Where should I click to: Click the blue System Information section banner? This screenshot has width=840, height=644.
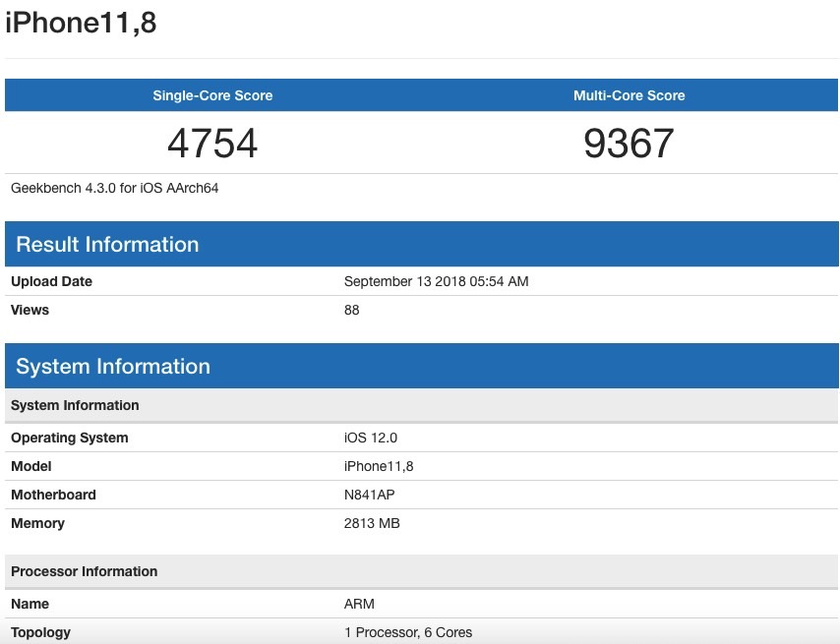pyautogui.click(x=422, y=366)
